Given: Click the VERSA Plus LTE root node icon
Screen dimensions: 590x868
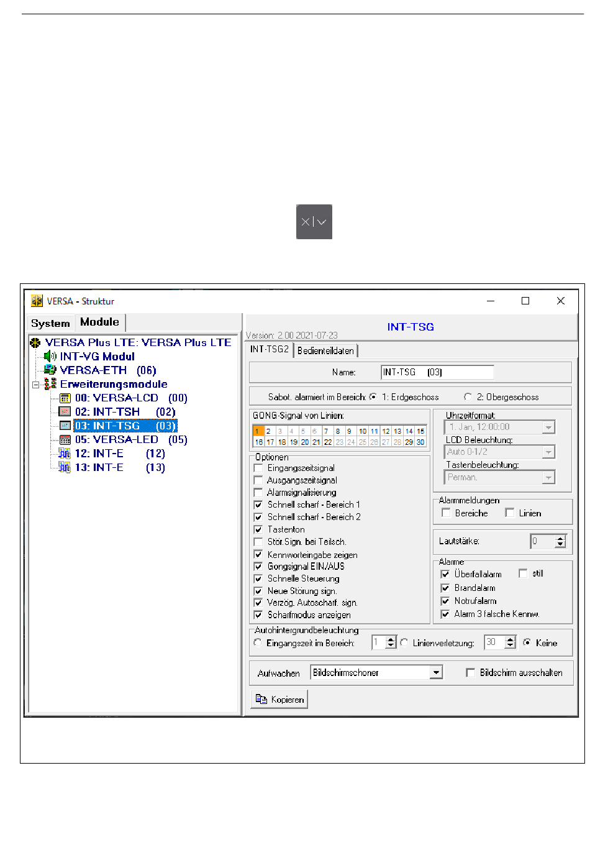Looking at the screenshot, I should pyautogui.click(x=35, y=343).
